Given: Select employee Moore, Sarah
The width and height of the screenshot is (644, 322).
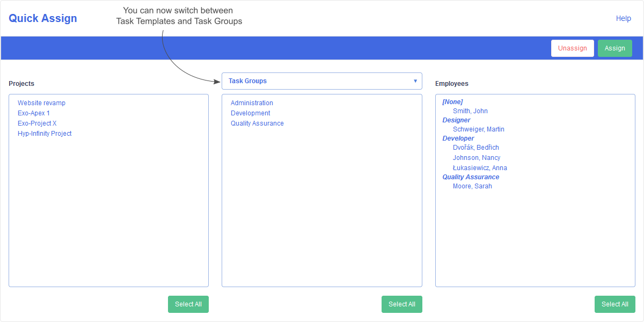Looking at the screenshot, I should (x=472, y=186).
